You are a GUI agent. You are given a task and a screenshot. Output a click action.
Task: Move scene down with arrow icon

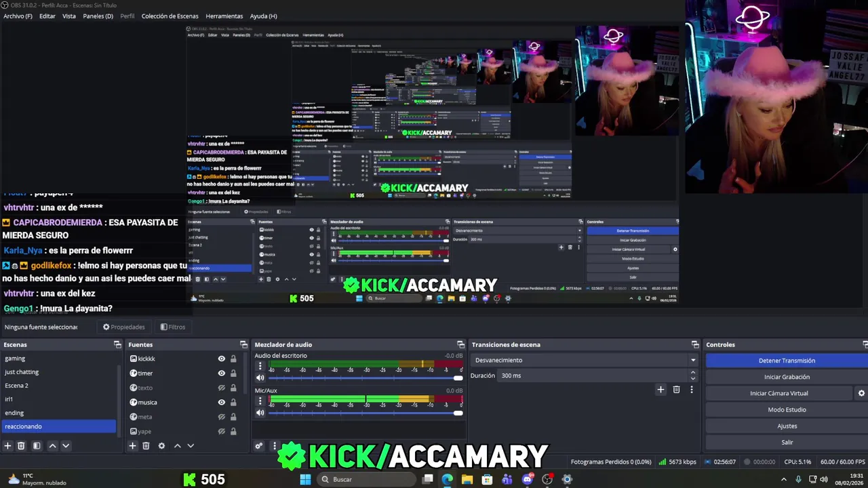coord(66,445)
